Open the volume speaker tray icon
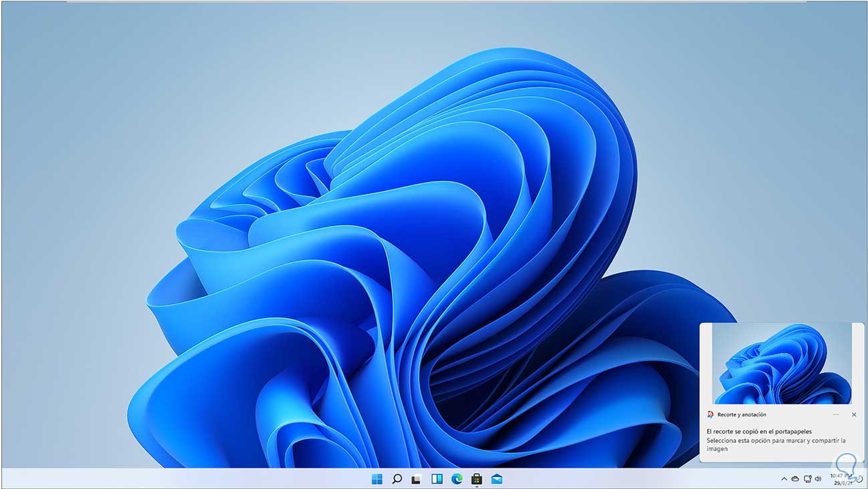This screenshot has height=489, width=868. [x=819, y=479]
